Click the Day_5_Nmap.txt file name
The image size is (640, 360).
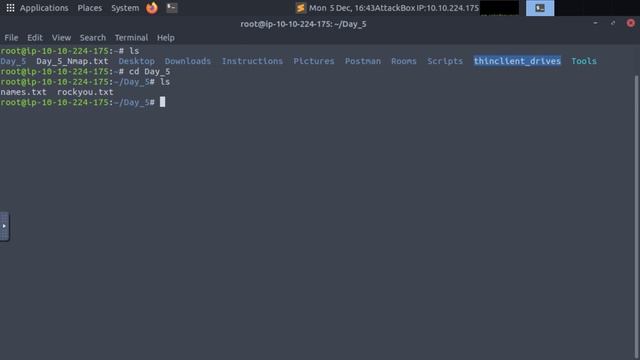[x=72, y=61]
